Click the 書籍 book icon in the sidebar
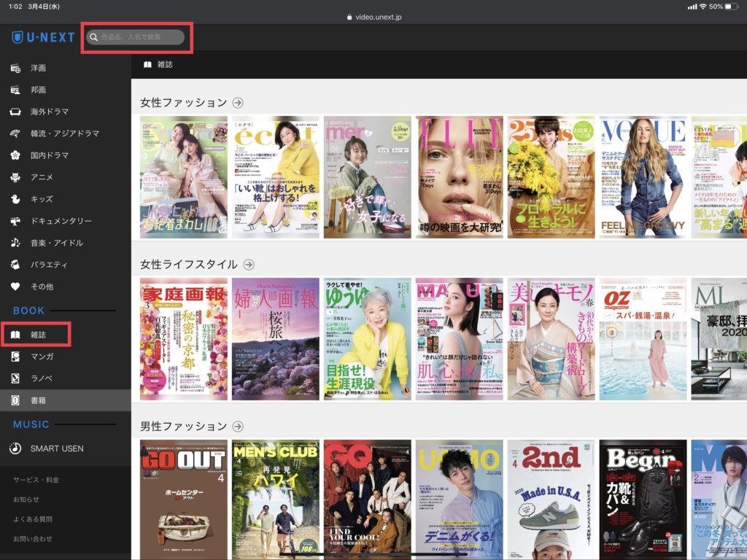The height and width of the screenshot is (560, 747). pyautogui.click(x=15, y=400)
